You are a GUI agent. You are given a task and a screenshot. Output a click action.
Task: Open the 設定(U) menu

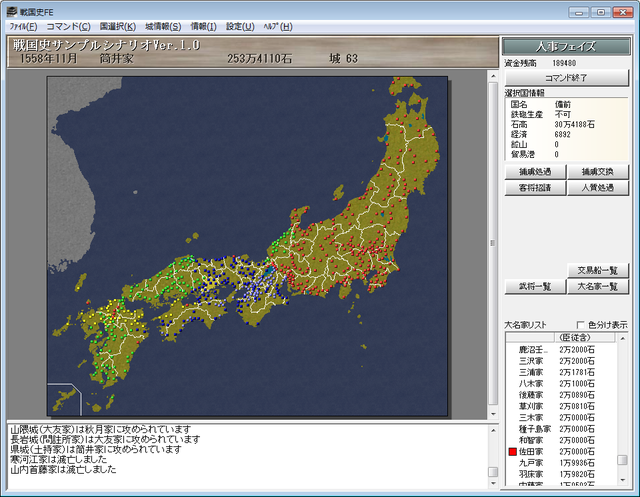pos(240,27)
